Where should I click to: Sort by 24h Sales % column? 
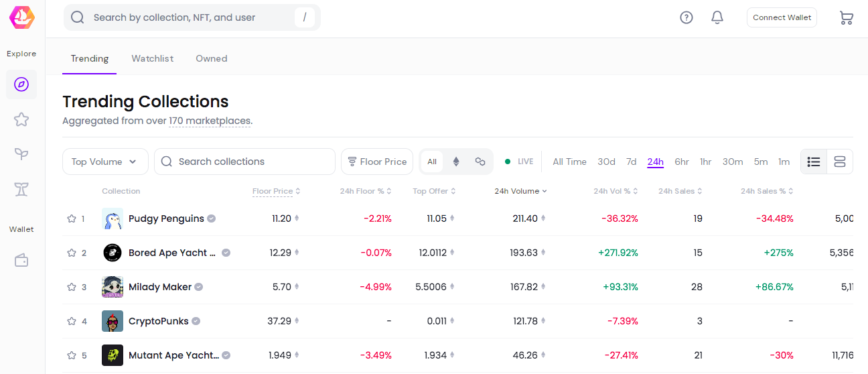767,191
